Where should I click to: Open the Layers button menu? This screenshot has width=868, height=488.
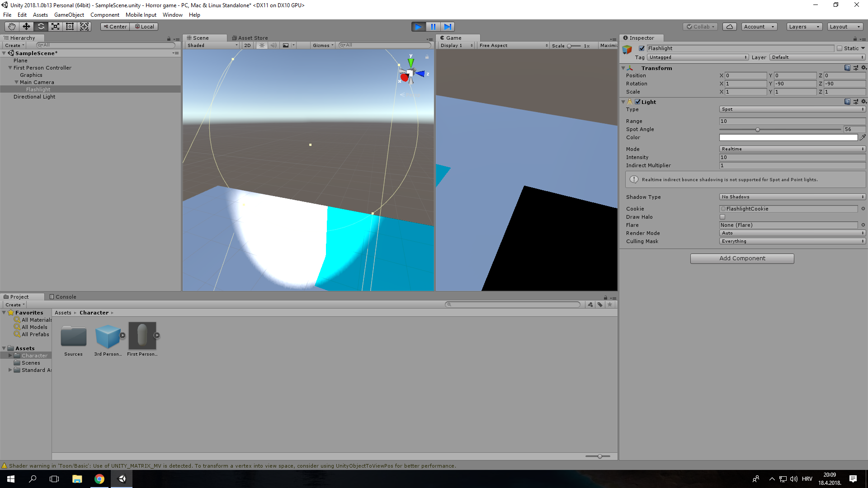point(804,27)
